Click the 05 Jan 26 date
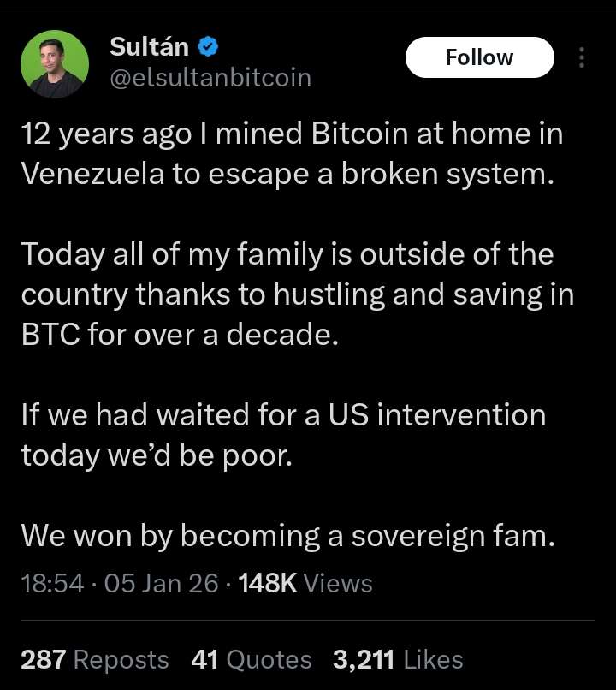This screenshot has height=690, width=616. [161, 584]
